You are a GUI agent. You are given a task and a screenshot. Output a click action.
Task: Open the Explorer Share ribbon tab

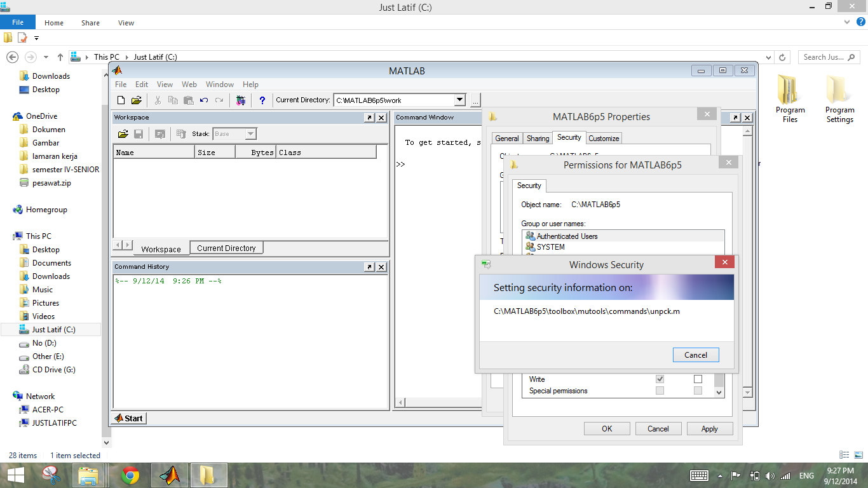point(90,23)
